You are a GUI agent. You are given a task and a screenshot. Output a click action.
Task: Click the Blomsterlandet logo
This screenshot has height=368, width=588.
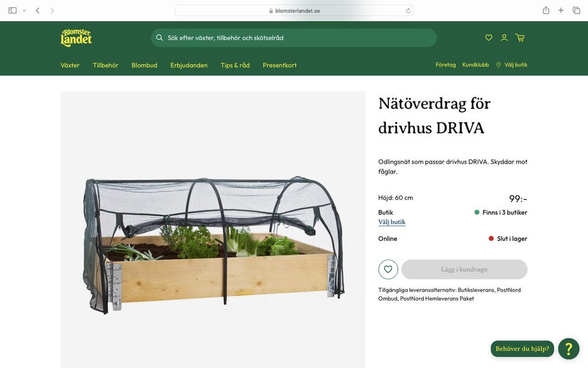pyautogui.click(x=76, y=37)
